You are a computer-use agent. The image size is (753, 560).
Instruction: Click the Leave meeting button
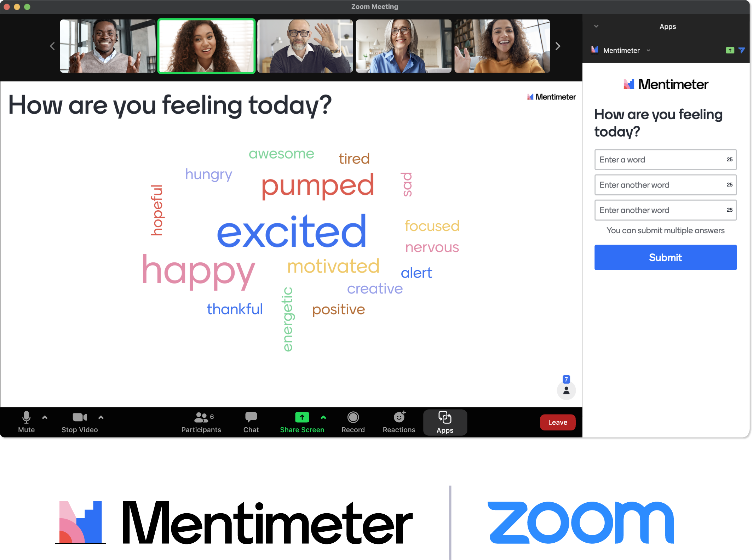click(x=557, y=422)
